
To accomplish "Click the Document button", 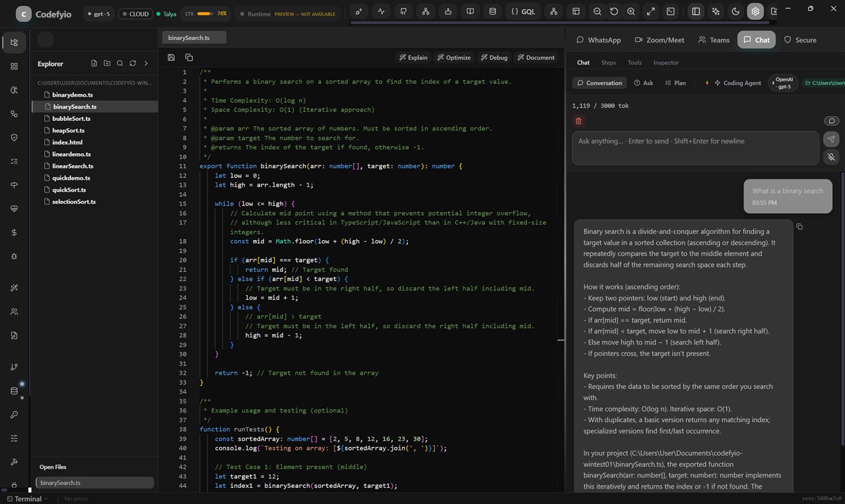I will pyautogui.click(x=536, y=58).
